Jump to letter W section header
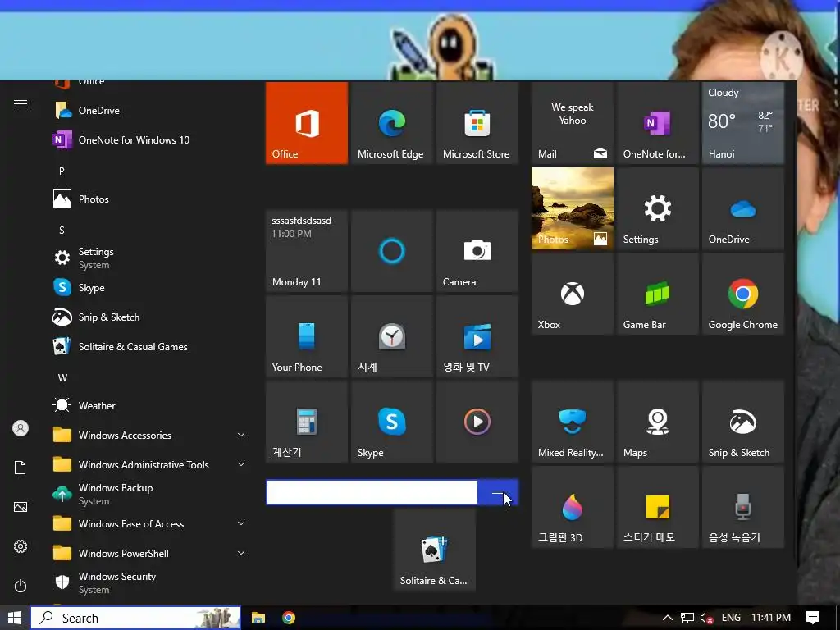Viewport: 840px width, 630px height. (x=62, y=377)
